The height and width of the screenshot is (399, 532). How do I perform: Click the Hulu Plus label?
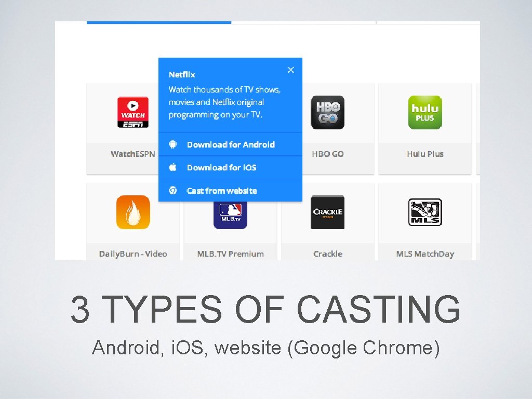click(x=425, y=154)
